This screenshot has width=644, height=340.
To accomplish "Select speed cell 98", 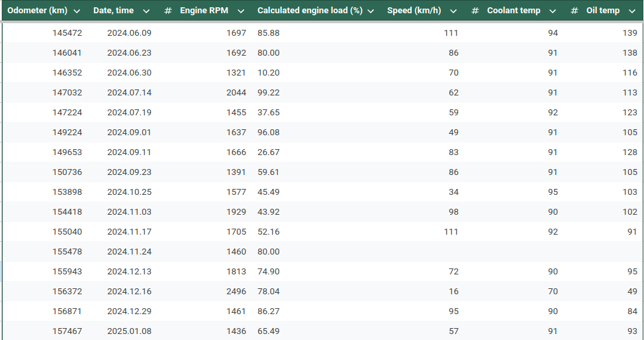I will point(453,211).
